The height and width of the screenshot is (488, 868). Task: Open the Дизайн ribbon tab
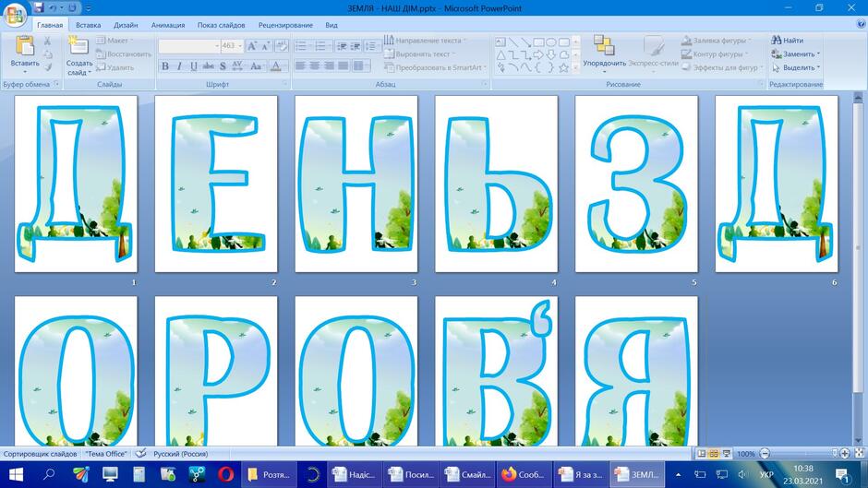coord(126,25)
